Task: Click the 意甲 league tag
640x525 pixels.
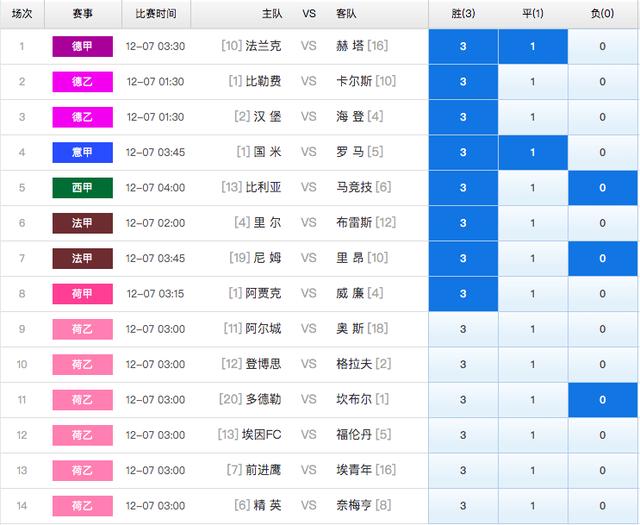Action: pyautogui.click(x=82, y=152)
